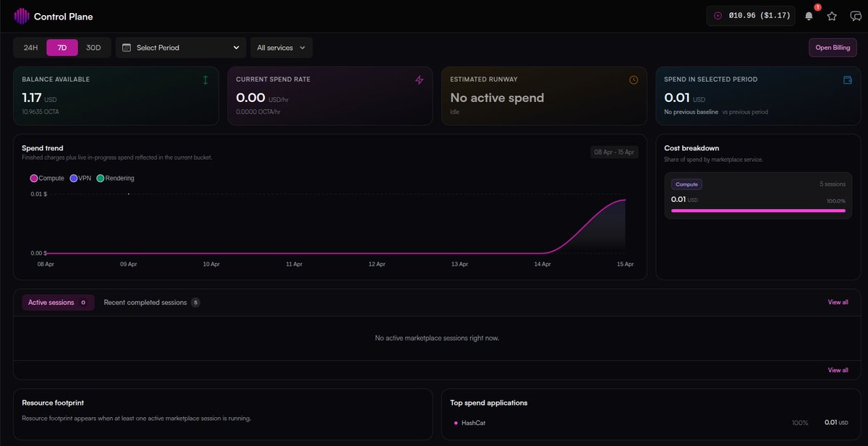Click the 5 sessions label in Cost breakdown
Screen dimensions: 868x446
click(832, 184)
